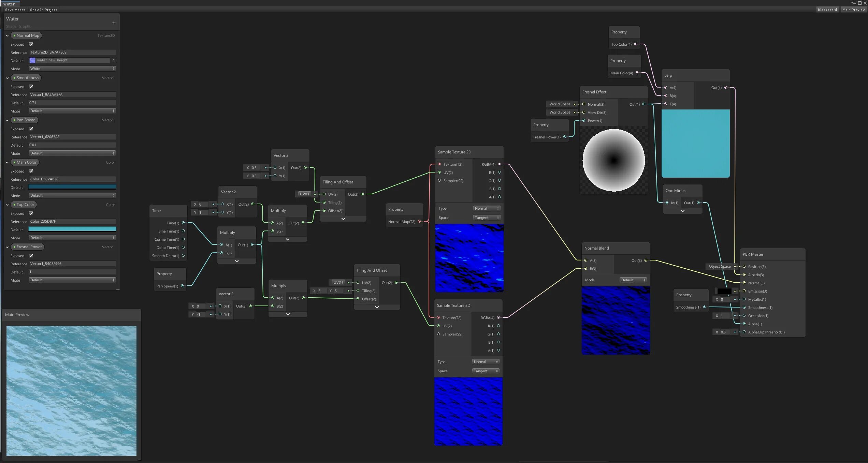Screen dimensions: 868x463
Task: Click the Time node Time(1) output port
Action: tap(183, 223)
